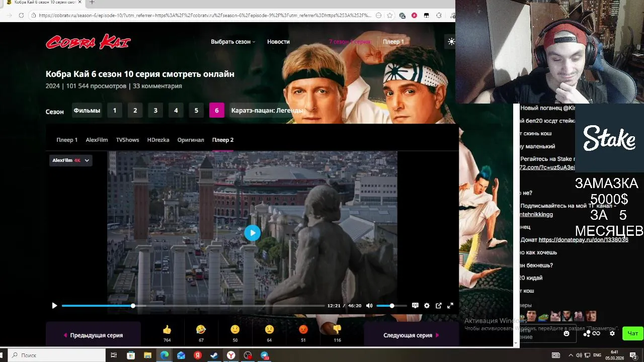Select season 2 button
Image resolution: width=644 pixels, height=362 pixels.
pyautogui.click(x=135, y=111)
